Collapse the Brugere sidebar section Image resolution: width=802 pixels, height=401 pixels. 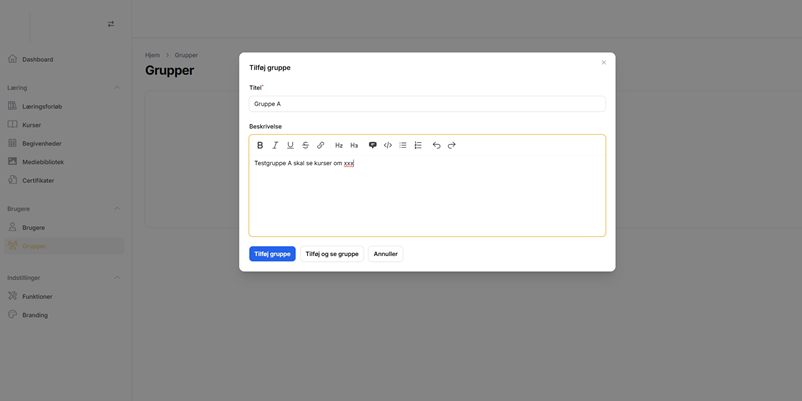[117, 209]
